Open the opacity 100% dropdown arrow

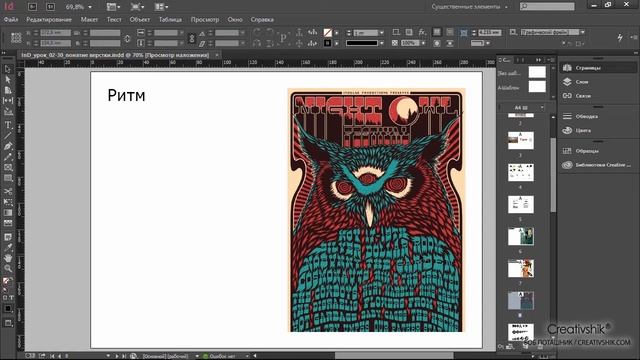tap(424, 43)
